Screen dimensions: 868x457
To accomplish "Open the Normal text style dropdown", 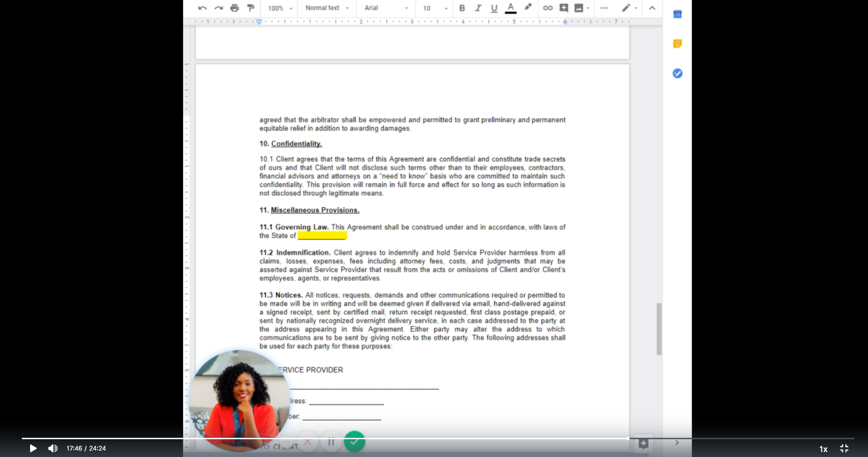I will point(327,8).
